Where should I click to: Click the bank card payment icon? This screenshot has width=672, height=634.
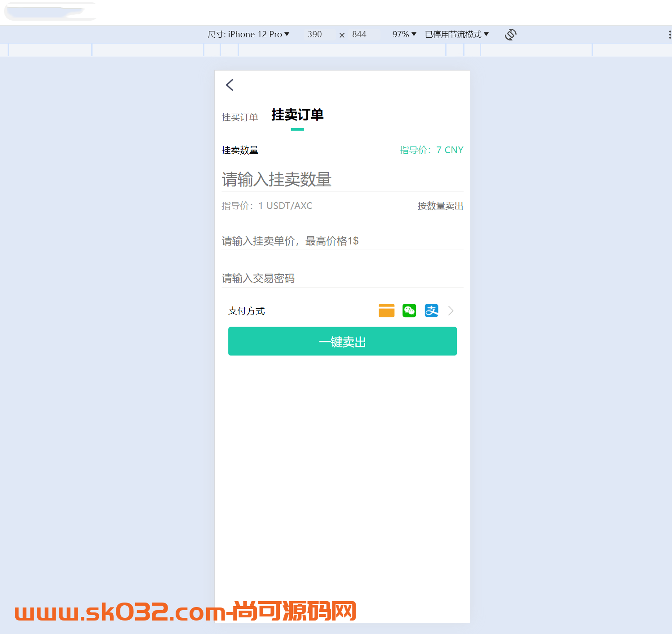click(386, 310)
